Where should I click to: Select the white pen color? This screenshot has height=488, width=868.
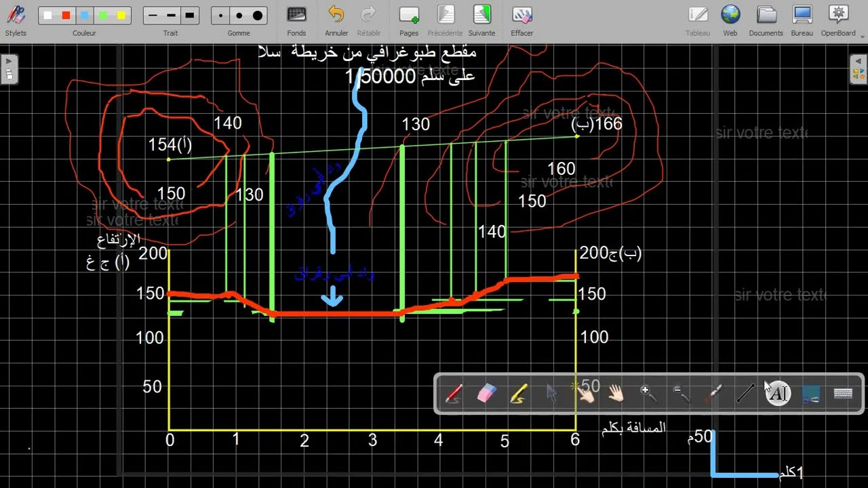point(47,15)
